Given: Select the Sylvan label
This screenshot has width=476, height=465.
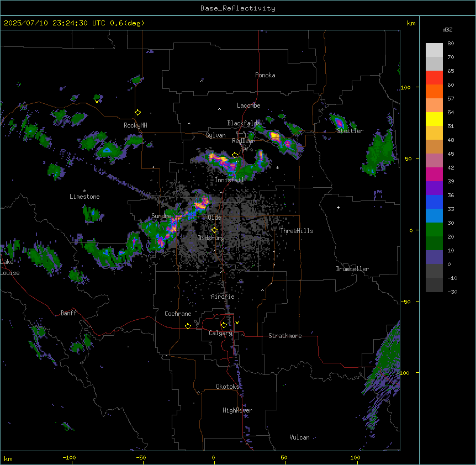Looking at the screenshot, I should point(215,135).
